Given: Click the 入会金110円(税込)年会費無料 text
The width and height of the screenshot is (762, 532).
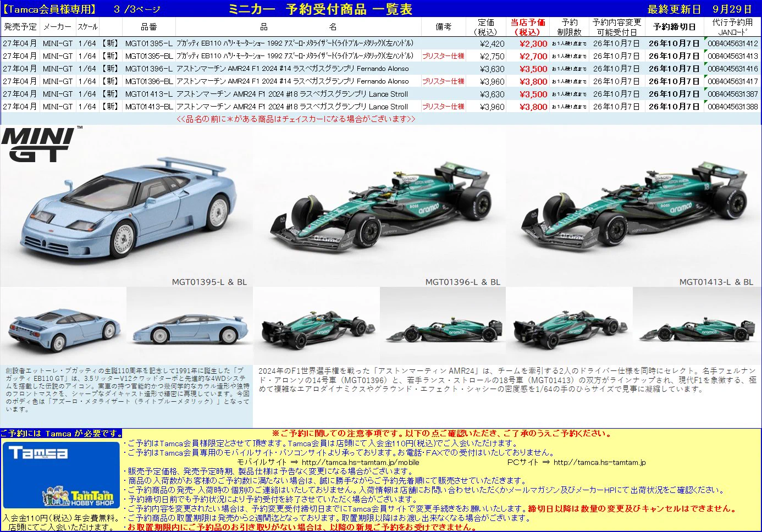Looking at the screenshot, I should [61, 518].
